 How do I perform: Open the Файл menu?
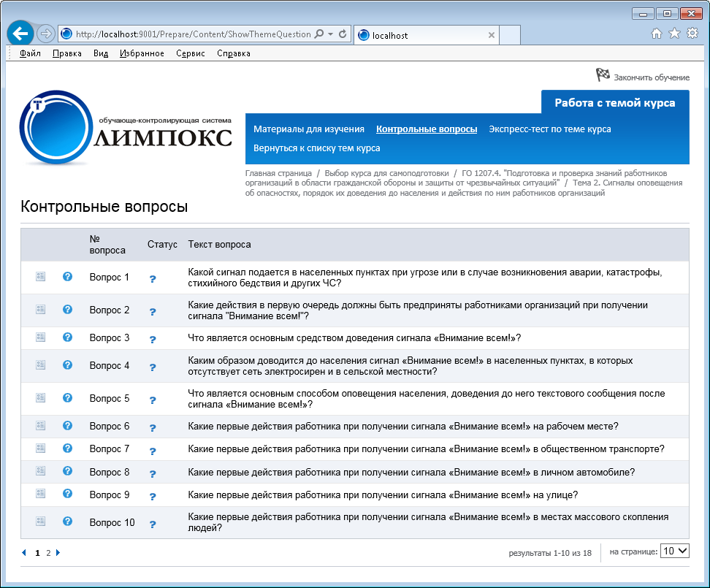click(30, 53)
